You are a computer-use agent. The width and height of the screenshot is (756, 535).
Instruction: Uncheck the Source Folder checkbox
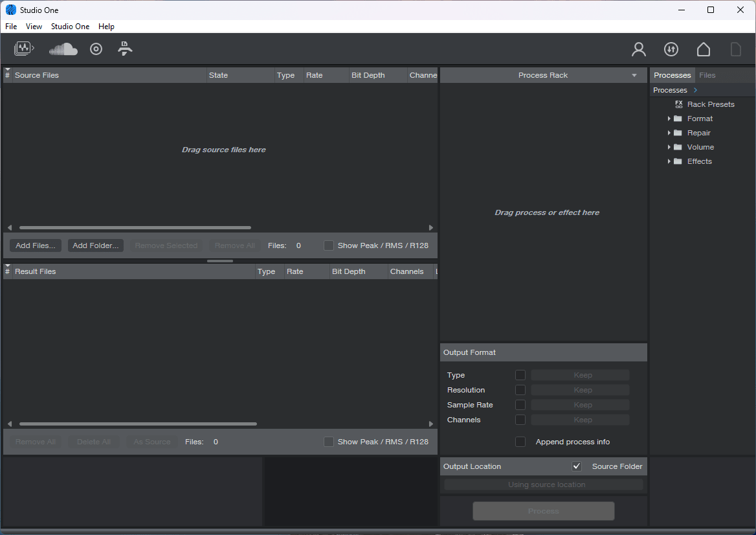point(577,466)
